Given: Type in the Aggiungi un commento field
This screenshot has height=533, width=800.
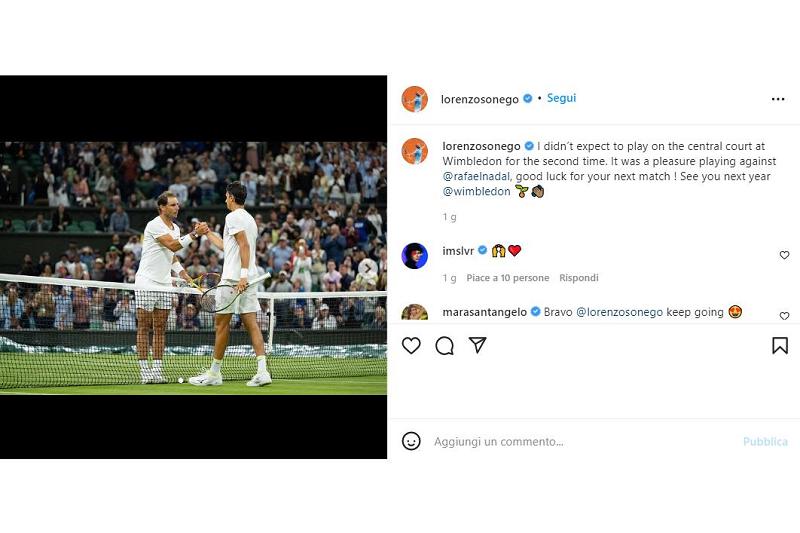Looking at the screenshot, I should click(580, 441).
